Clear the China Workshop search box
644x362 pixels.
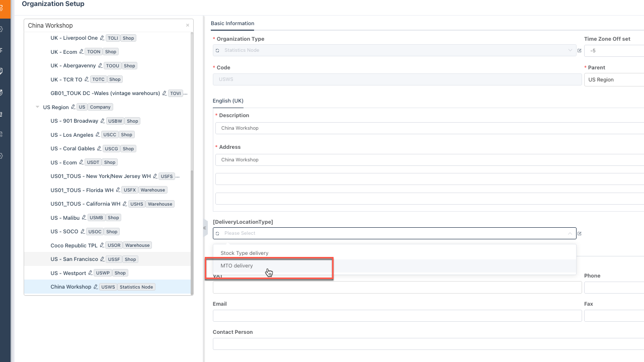click(x=188, y=25)
